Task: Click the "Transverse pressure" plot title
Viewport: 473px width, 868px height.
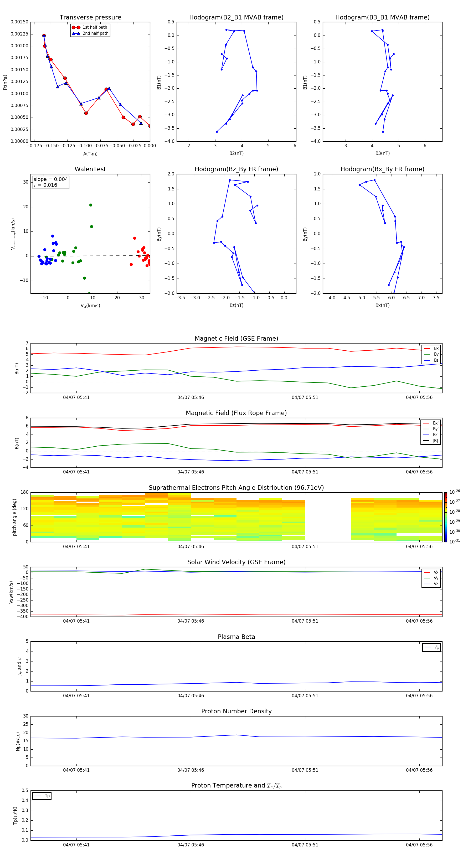Action: (90, 18)
